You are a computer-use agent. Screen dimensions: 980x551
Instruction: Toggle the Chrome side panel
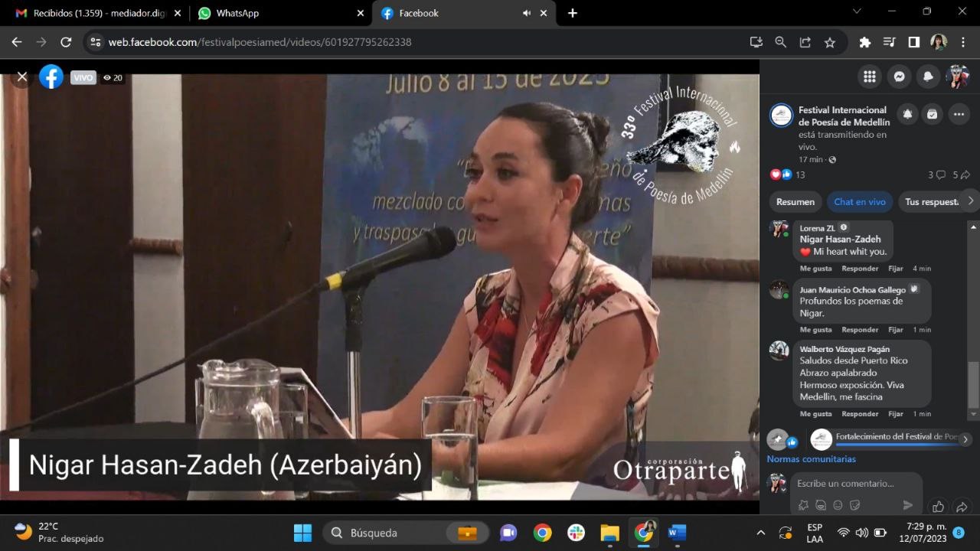tap(913, 42)
